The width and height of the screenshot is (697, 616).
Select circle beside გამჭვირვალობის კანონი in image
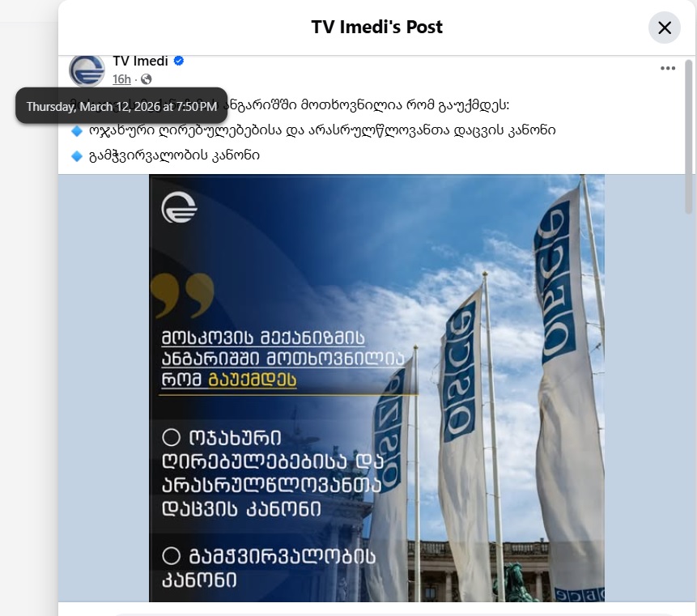coord(171,555)
